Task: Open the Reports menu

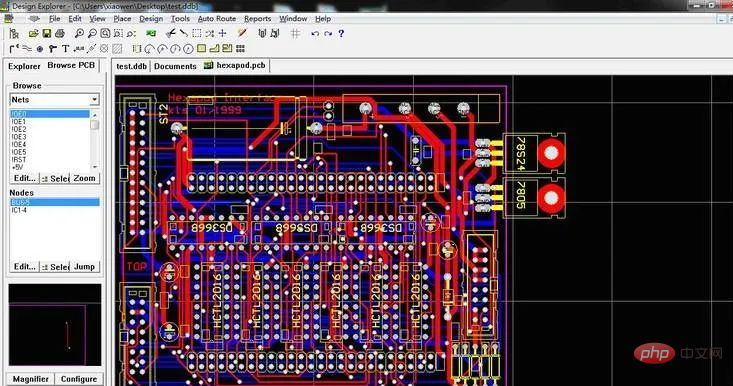Action: [x=258, y=19]
